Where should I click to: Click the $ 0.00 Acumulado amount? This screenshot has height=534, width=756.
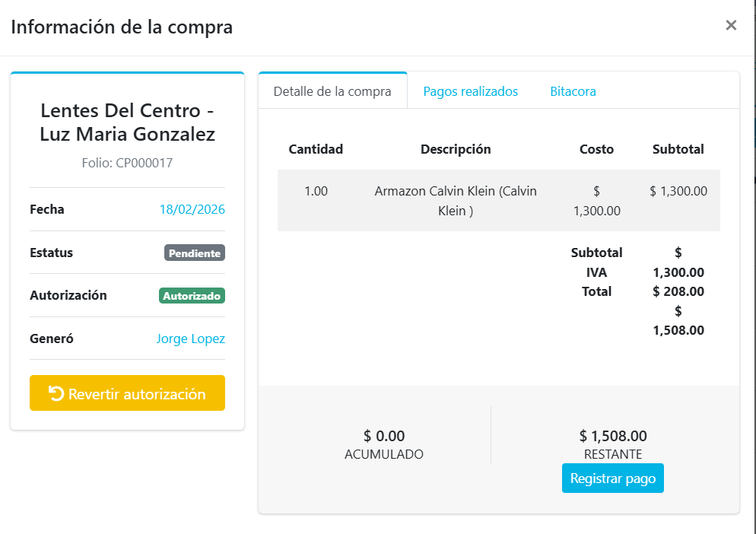[384, 436]
